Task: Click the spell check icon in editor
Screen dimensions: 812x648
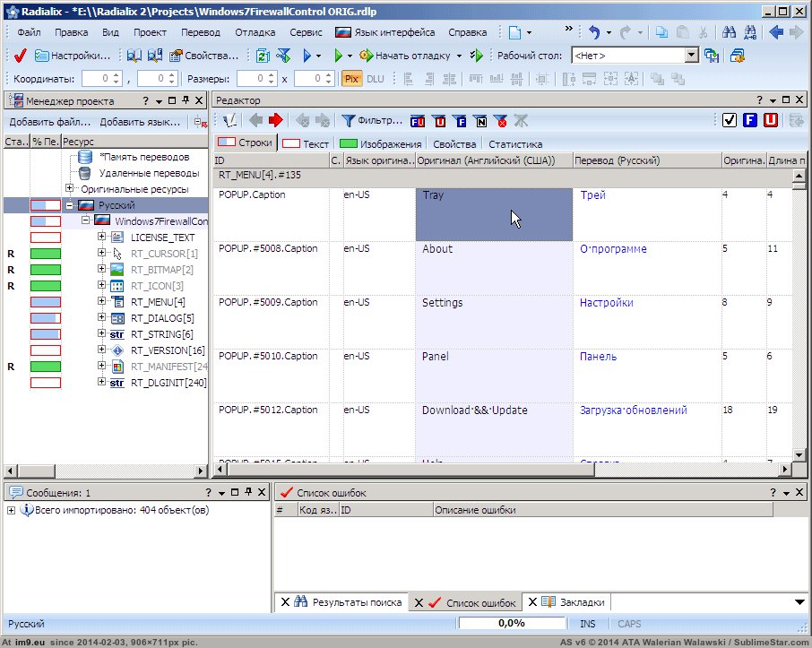Action: [230, 121]
